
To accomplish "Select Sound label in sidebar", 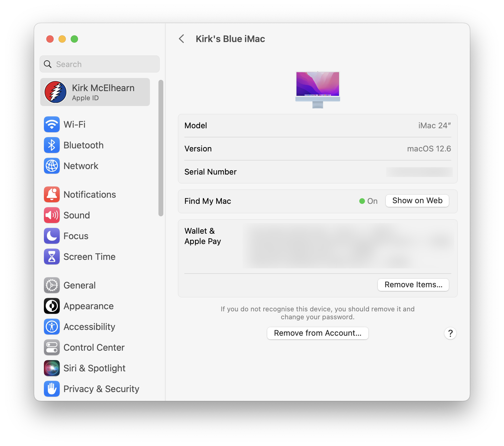I will pos(76,215).
